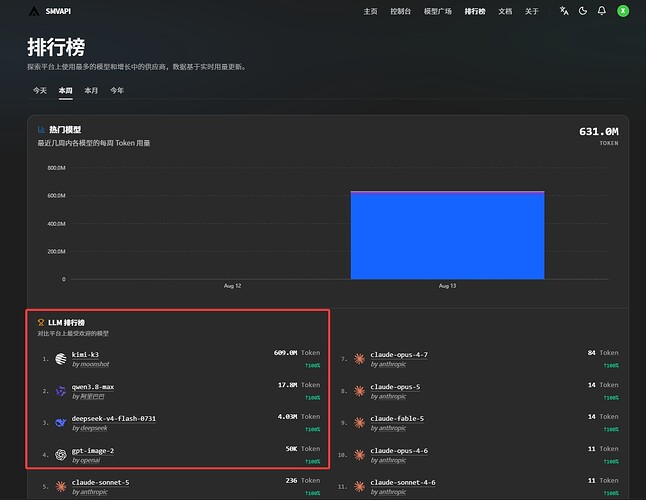This screenshot has width=646, height=500.
Task: Click the Aug 12 axis label
Action: pyautogui.click(x=232, y=286)
